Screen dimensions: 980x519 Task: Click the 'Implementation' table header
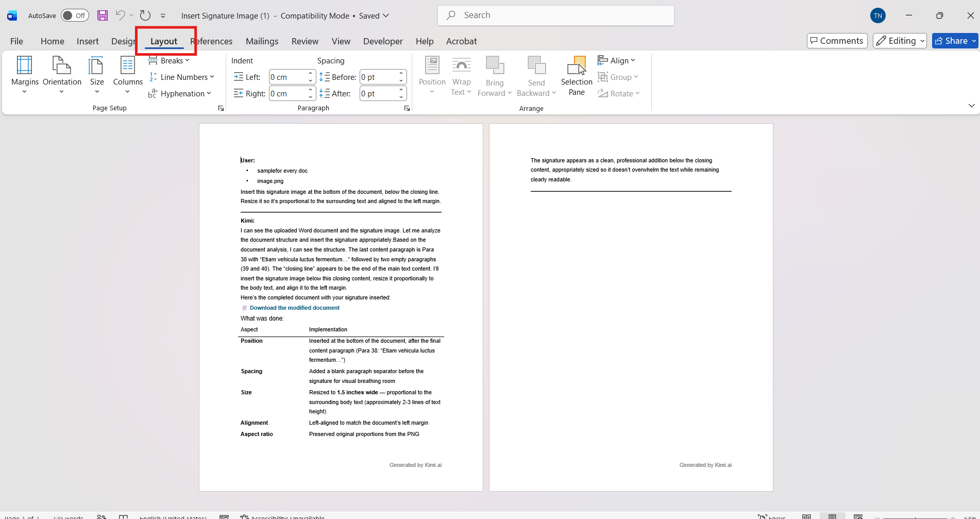tap(328, 329)
